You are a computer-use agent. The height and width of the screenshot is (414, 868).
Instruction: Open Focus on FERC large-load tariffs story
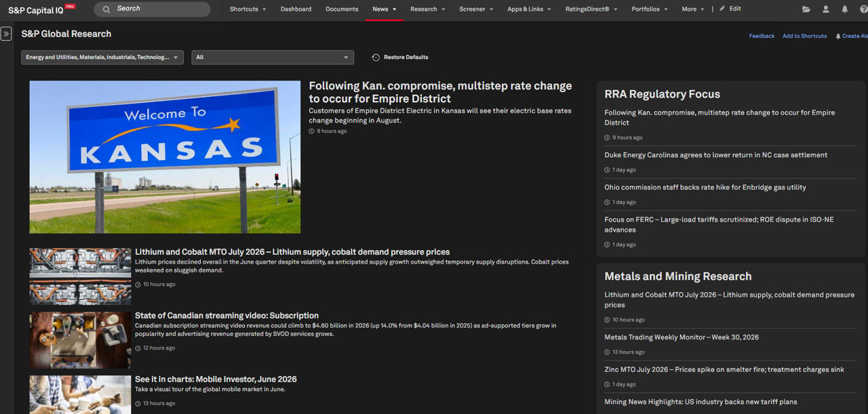(719, 225)
